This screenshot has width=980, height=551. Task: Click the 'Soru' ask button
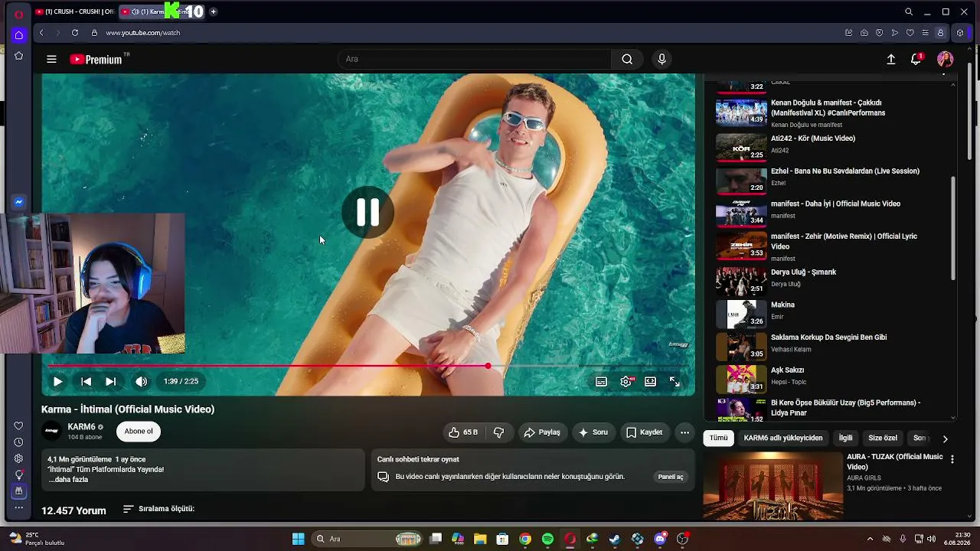(593, 432)
